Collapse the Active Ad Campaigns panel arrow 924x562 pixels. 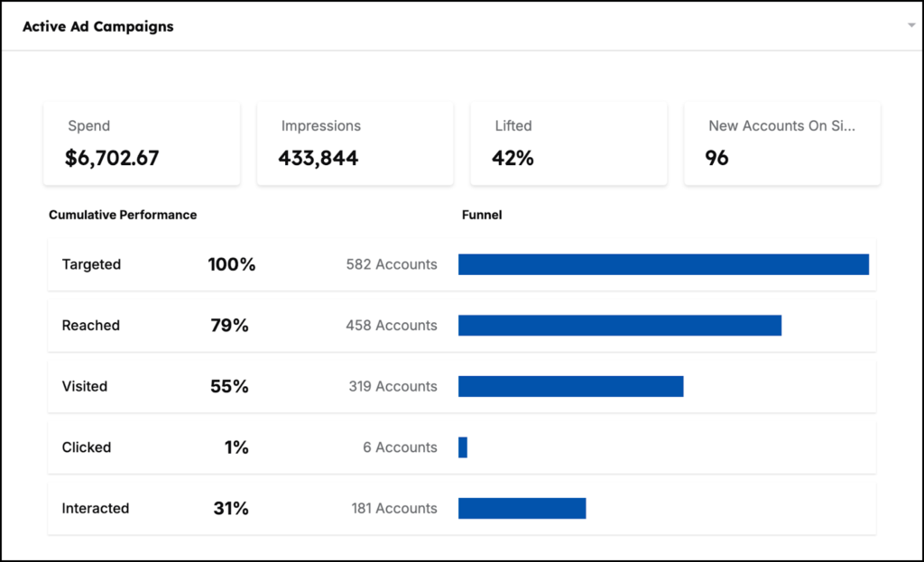pyautogui.click(x=911, y=26)
